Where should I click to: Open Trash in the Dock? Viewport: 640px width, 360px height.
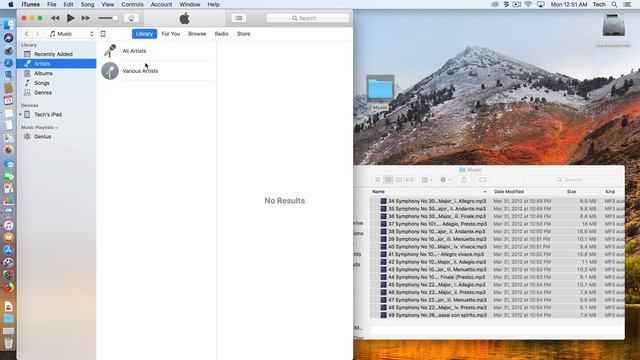click(x=9, y=344)
